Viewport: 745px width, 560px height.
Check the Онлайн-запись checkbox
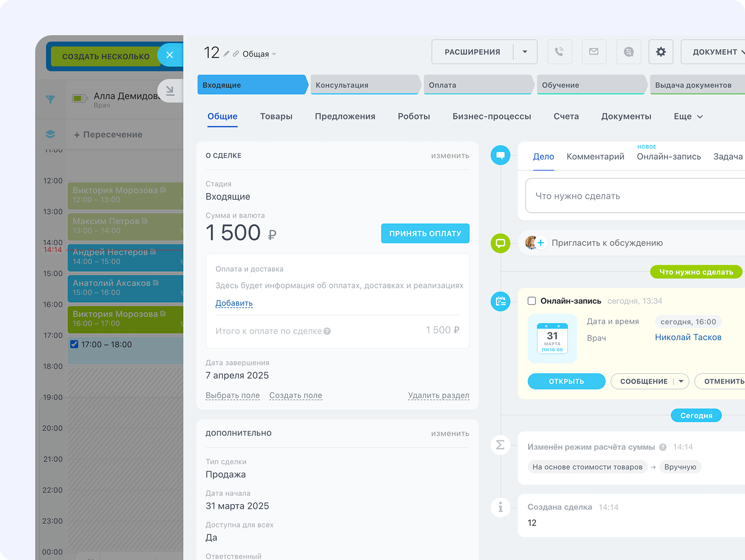pyautogui.click(x=531, y=301)
